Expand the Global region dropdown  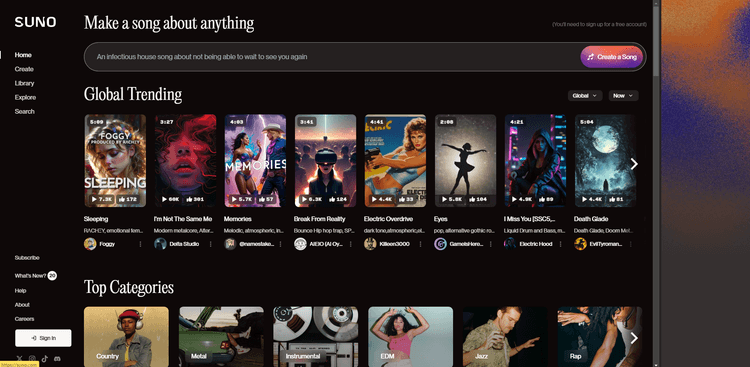point(585,96)
